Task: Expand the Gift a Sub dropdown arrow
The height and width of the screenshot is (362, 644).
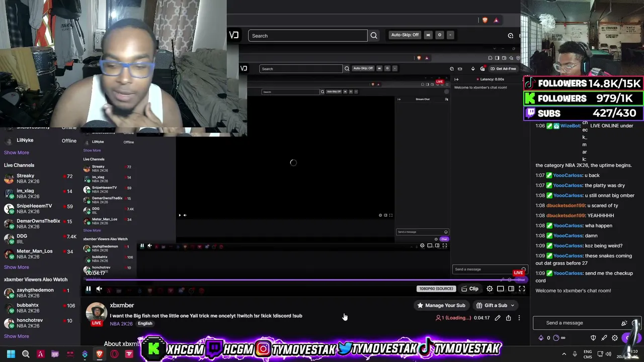Action: point(513,305)
